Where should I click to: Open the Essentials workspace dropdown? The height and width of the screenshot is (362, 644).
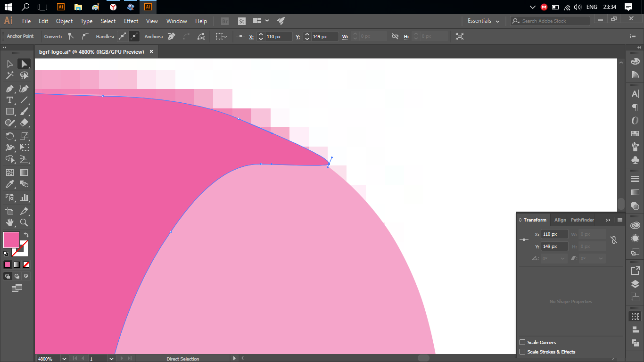[x=483, y=21]
